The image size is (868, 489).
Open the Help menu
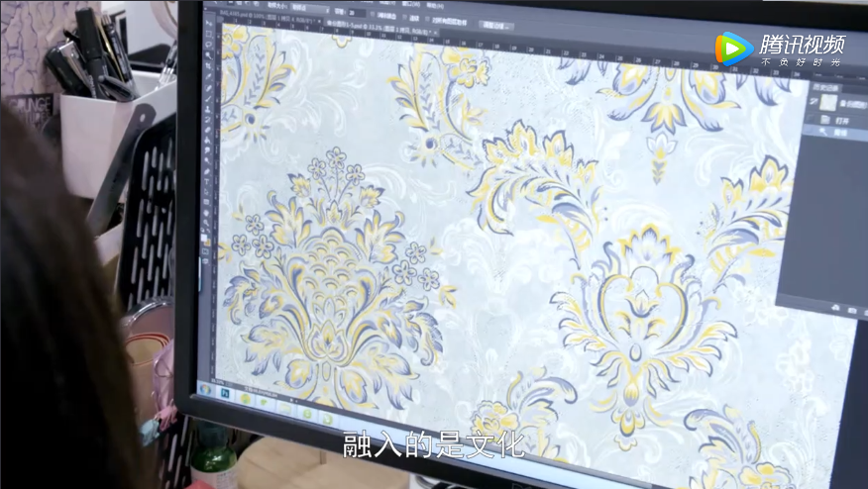(x=436, y=6)
